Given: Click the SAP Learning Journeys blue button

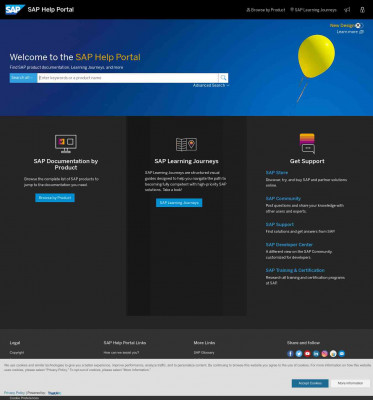Looking at the screenshot, I should (179, 203).
